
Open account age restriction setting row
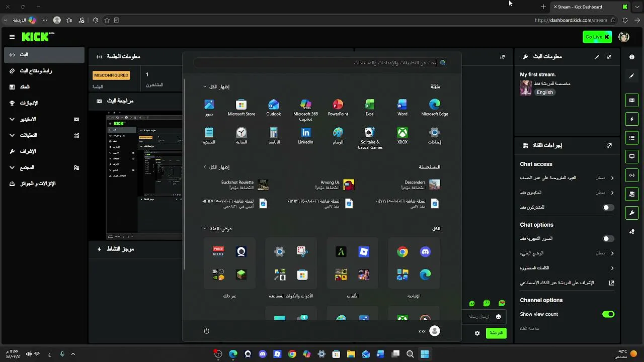(x=567, y=178)
